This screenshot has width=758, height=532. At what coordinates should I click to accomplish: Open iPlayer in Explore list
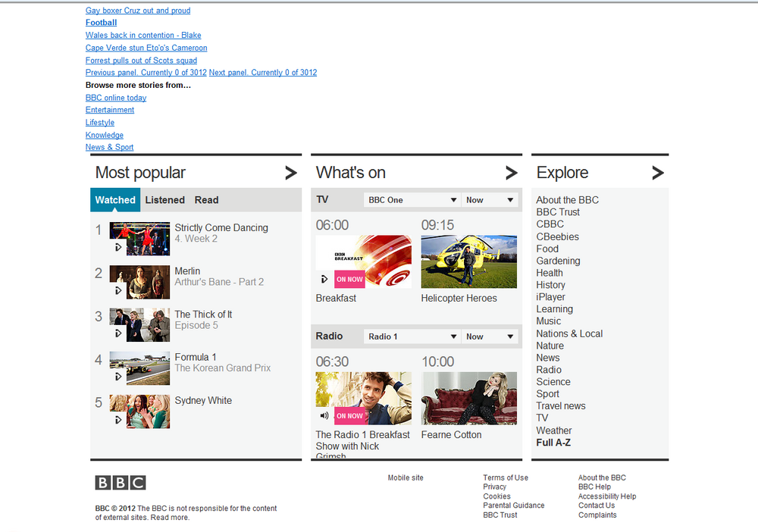pyautogui.click(x=550, y=297)
